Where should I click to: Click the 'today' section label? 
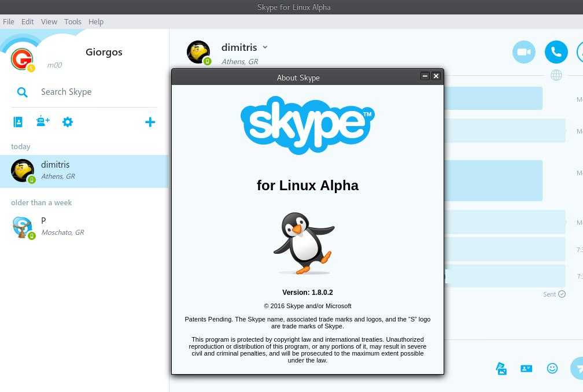[21, 147]
